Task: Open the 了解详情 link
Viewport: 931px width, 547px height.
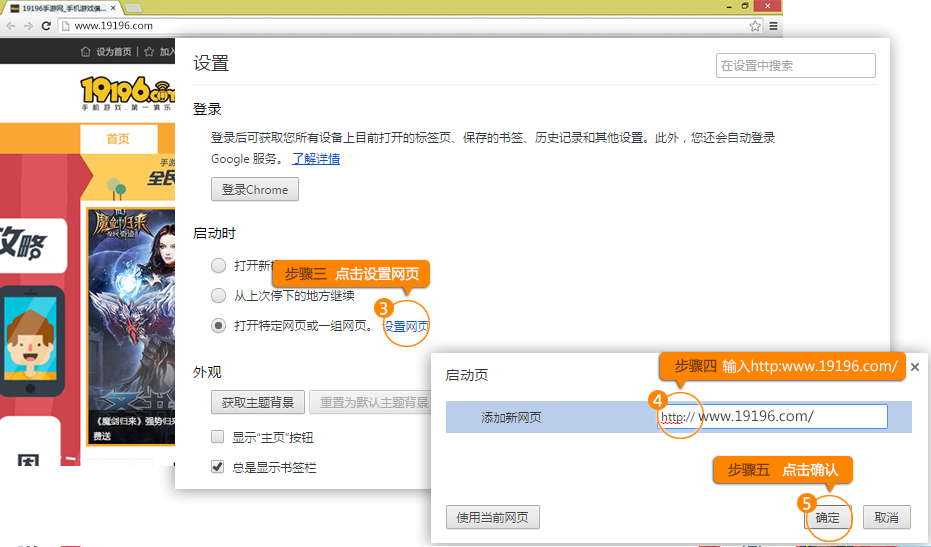Action: pyautogui.click(x=315, y=159)
